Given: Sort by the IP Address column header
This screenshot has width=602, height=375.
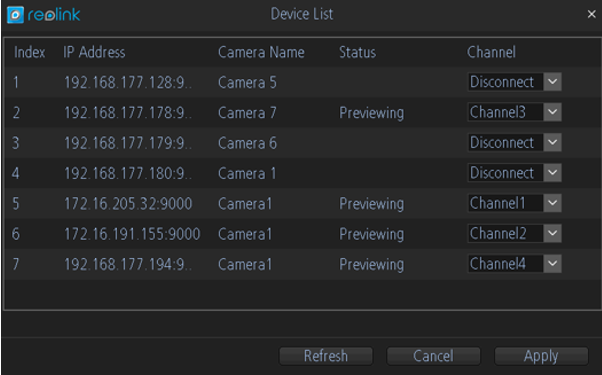Looking at the screenshot, I should [x=94, y=52].
